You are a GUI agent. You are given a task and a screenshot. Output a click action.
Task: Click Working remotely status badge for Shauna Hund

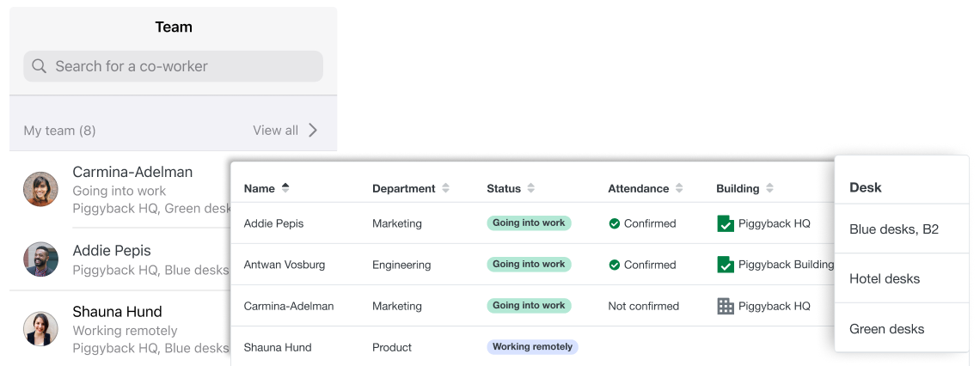532,347
